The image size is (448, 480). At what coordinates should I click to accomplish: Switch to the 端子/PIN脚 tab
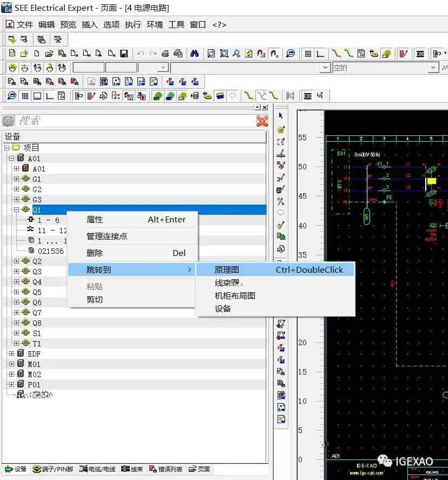pos(53,469)
